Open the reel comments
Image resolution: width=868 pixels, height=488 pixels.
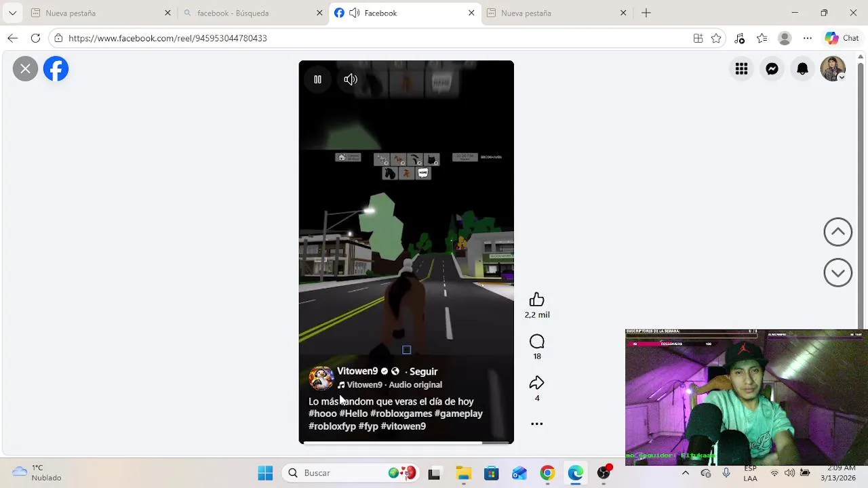[x=537, y=342]
